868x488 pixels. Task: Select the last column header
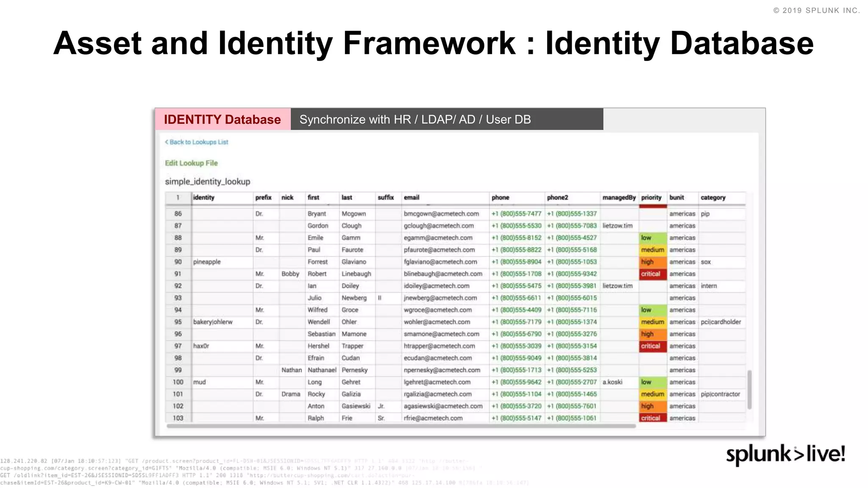click(x=357, y=197)
